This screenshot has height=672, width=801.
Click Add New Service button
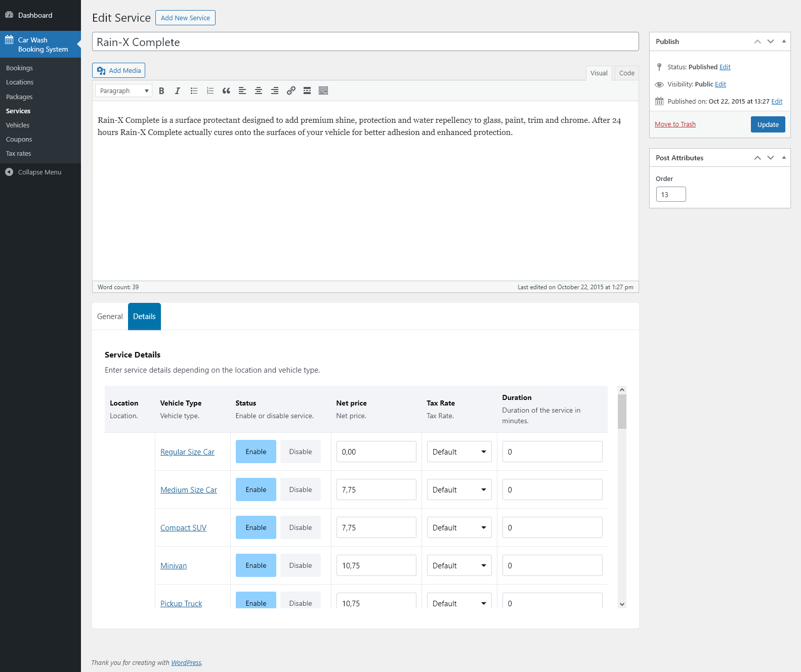185,18
